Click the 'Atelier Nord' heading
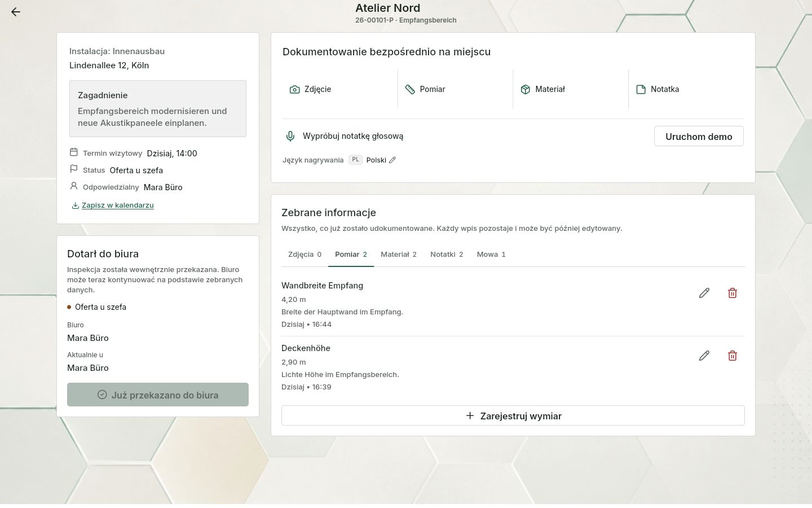Viewport: 812px width, 508px height. click(x=387, y=8)
